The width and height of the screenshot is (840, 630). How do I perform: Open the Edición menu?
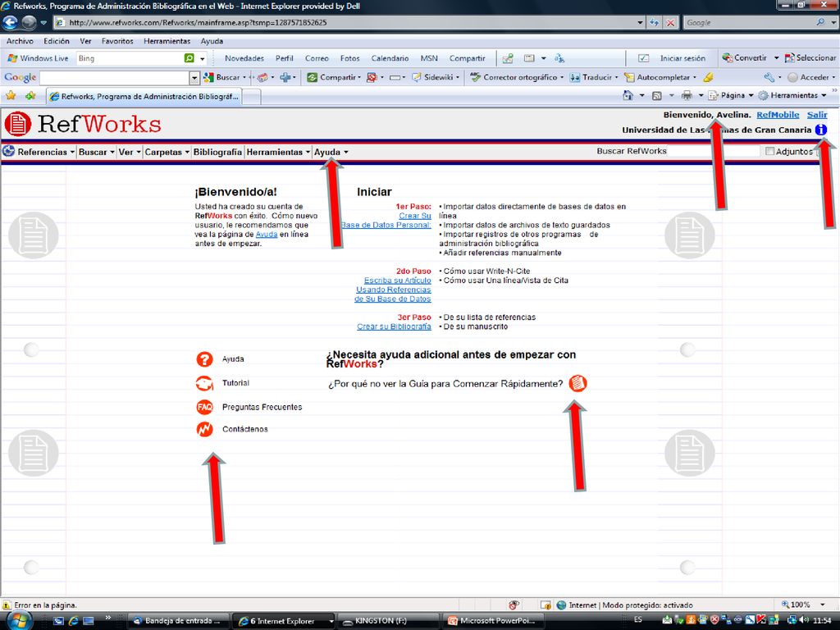[57, 41]
